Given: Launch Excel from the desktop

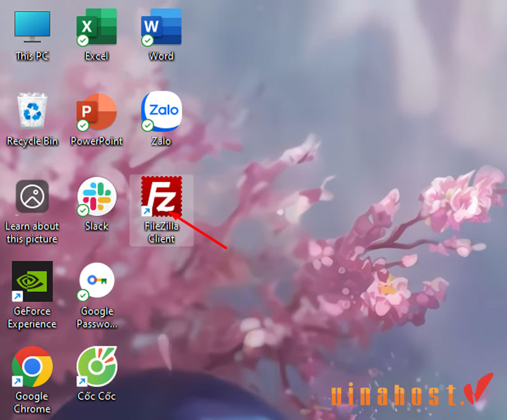Looking at the screenshot, I should (x=96, y=29).
